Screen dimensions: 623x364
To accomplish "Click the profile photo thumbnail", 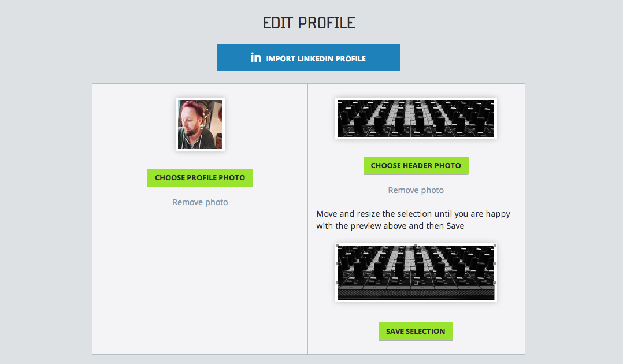I will point(200,124).
